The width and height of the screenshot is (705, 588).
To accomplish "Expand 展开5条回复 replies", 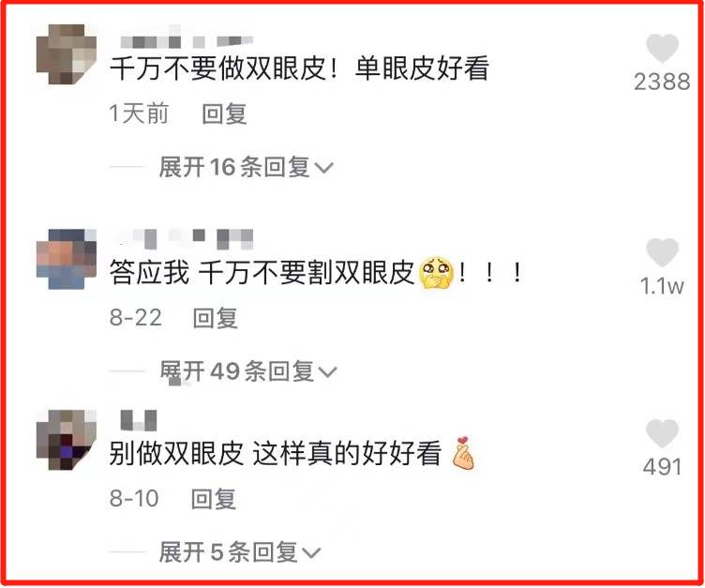I will tap(240, 552).
